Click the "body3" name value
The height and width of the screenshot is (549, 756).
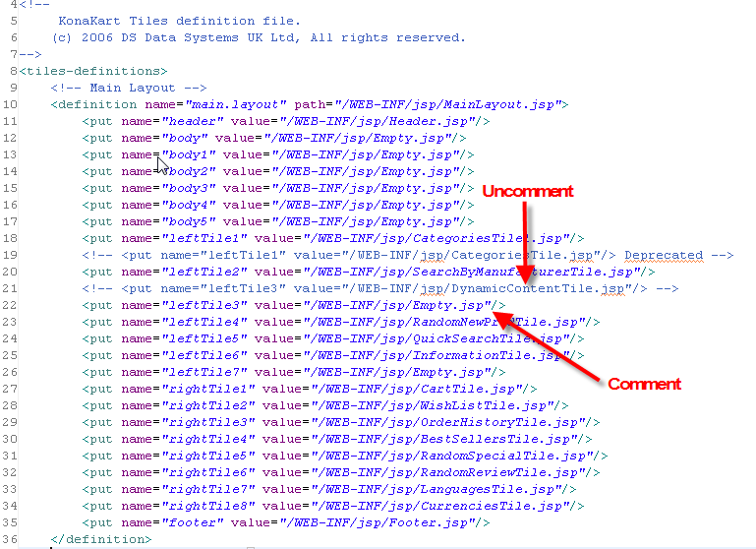(189, 188)
